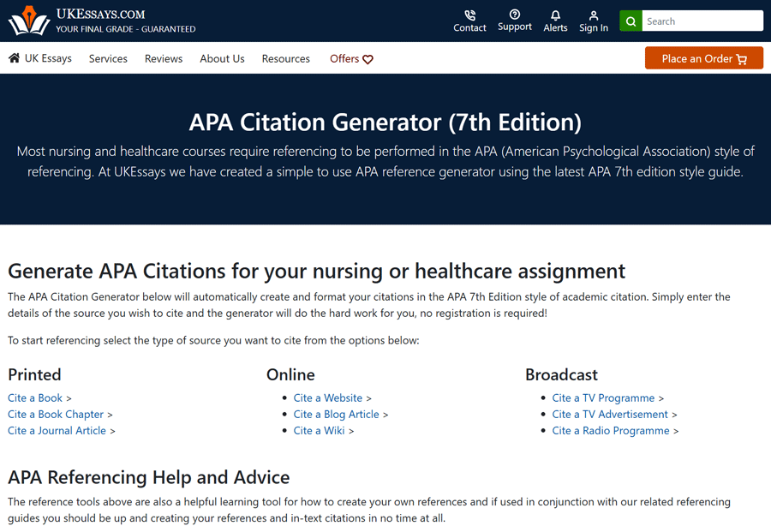Open Cite a Blog Article link
This screenshot has height=532, width=771.
[x=336, y=414]
